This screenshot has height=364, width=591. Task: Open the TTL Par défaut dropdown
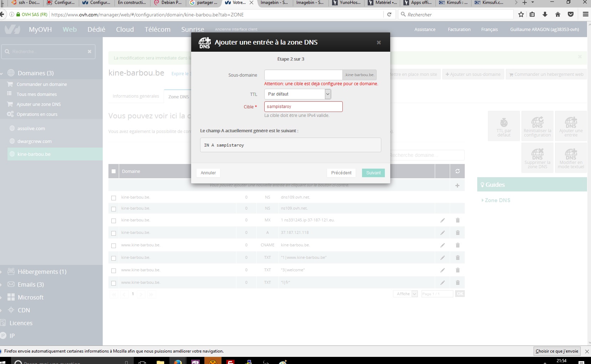pyautogui.click(x=297, y=94)
